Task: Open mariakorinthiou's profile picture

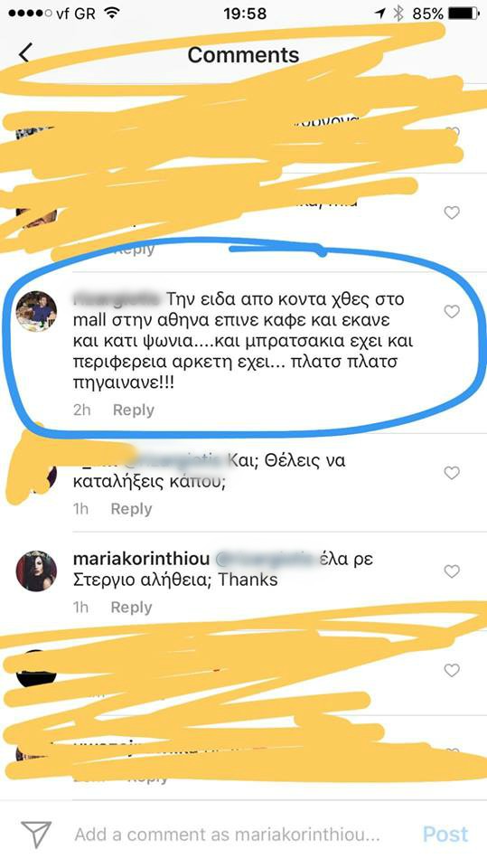Action: tap(36, 571)
